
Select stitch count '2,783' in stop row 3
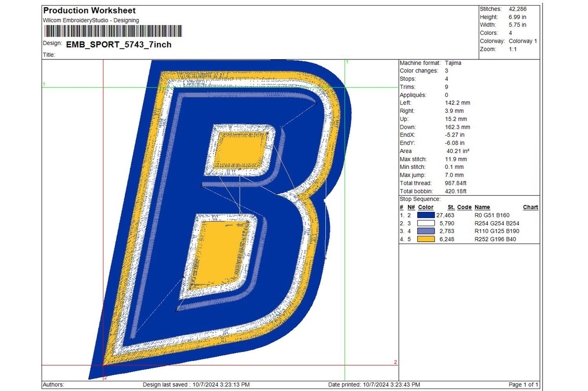pos(447,231)
